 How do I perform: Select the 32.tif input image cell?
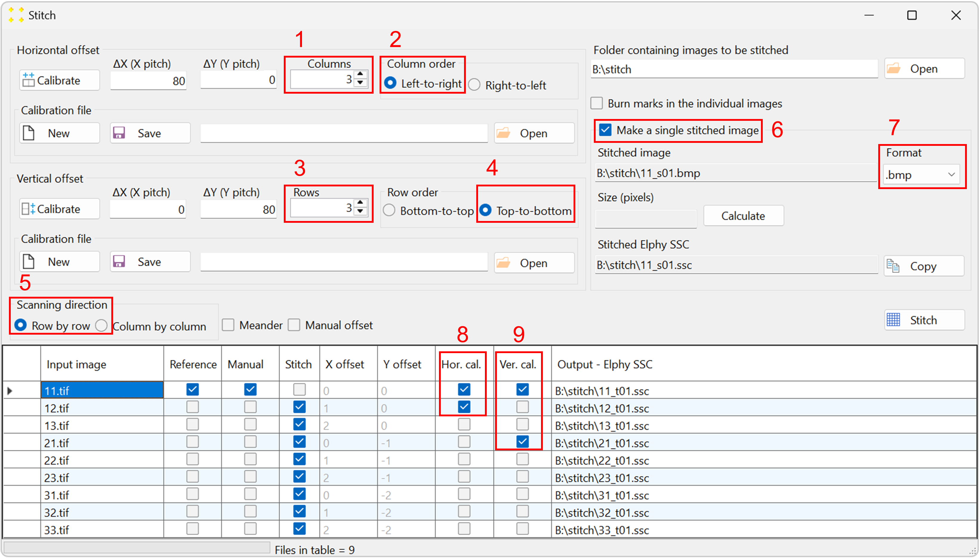(x=102, y=511)
